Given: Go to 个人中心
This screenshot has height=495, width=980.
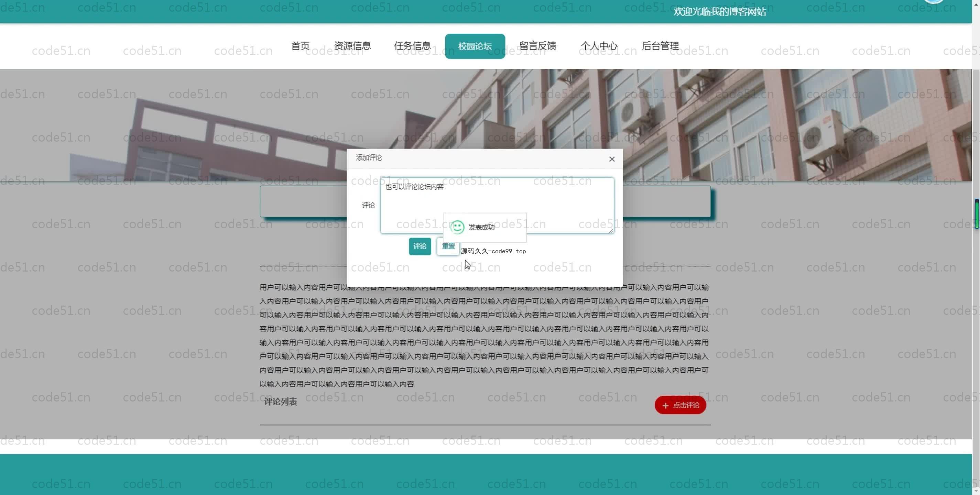Looking at the screenshot, I should point(599,46).
